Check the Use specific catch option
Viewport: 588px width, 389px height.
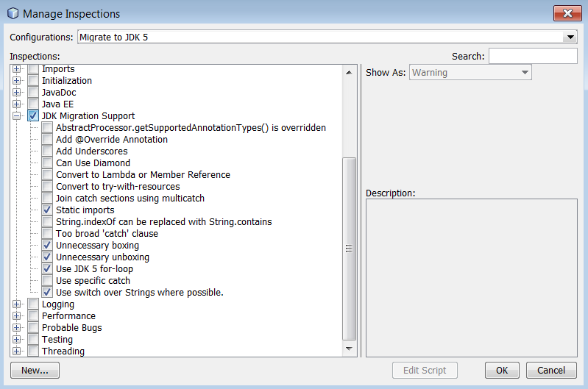coord(47,281)
